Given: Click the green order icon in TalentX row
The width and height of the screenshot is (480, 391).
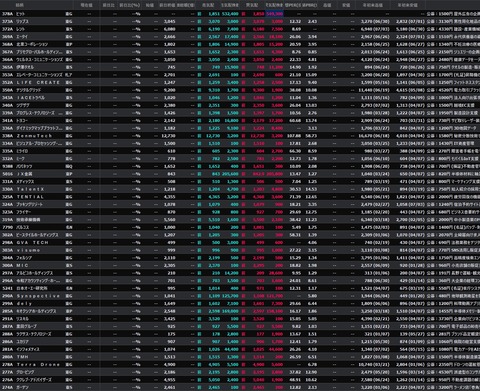Looking at the screenshot, I should click(x=199, y=189).
